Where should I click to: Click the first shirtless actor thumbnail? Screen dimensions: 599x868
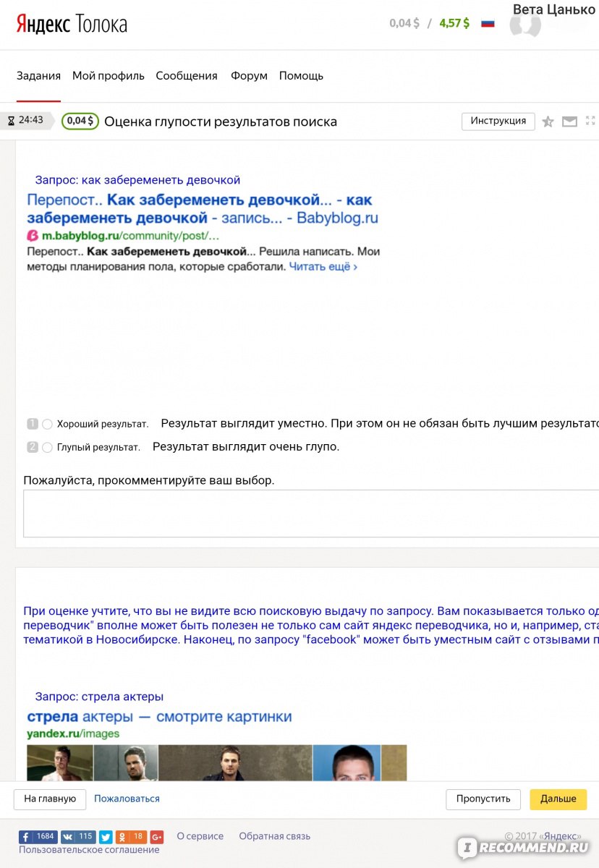(60, 763)
